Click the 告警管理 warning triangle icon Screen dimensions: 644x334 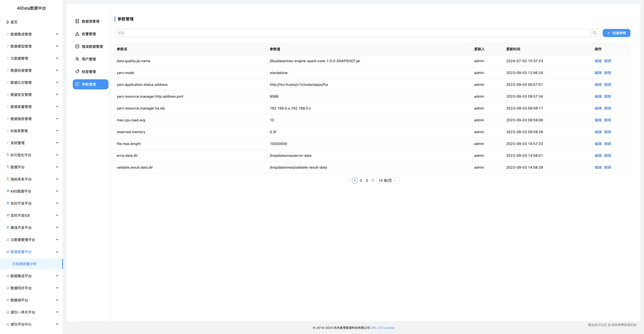tap(77, 34)
